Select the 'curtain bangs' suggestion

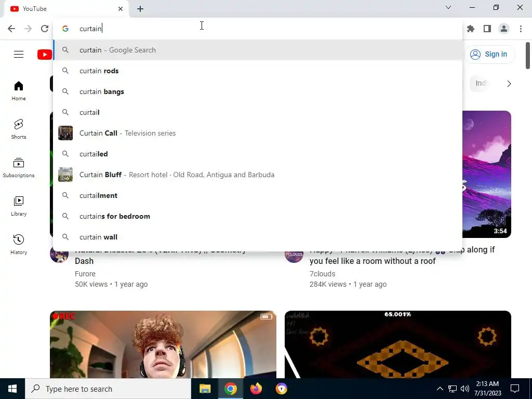[x=258, y=91]
